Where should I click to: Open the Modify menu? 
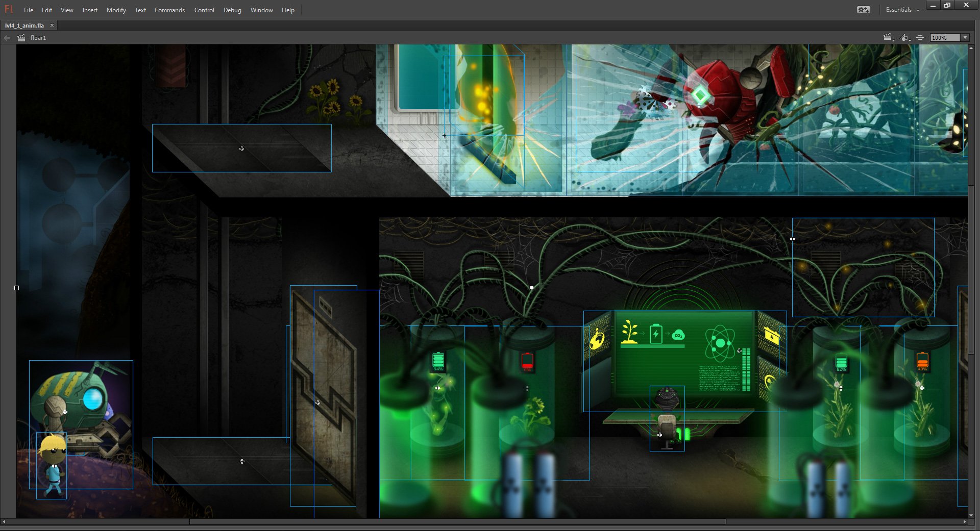(x=116, y=10)
